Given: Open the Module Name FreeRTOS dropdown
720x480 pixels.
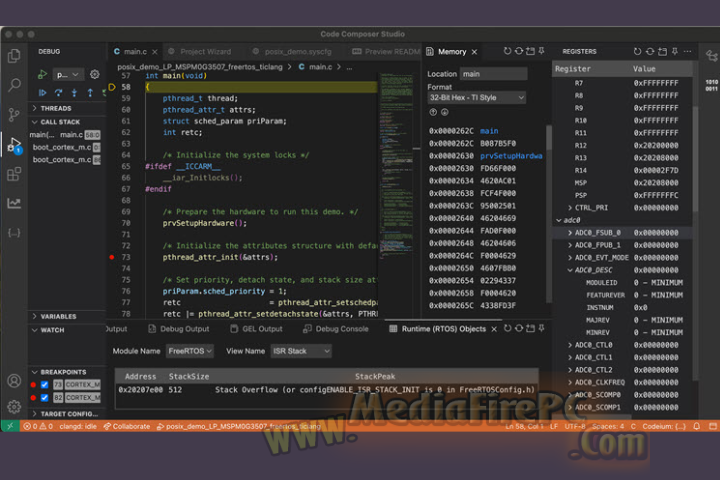Looking at the screenshot, I should pos(190,351).
